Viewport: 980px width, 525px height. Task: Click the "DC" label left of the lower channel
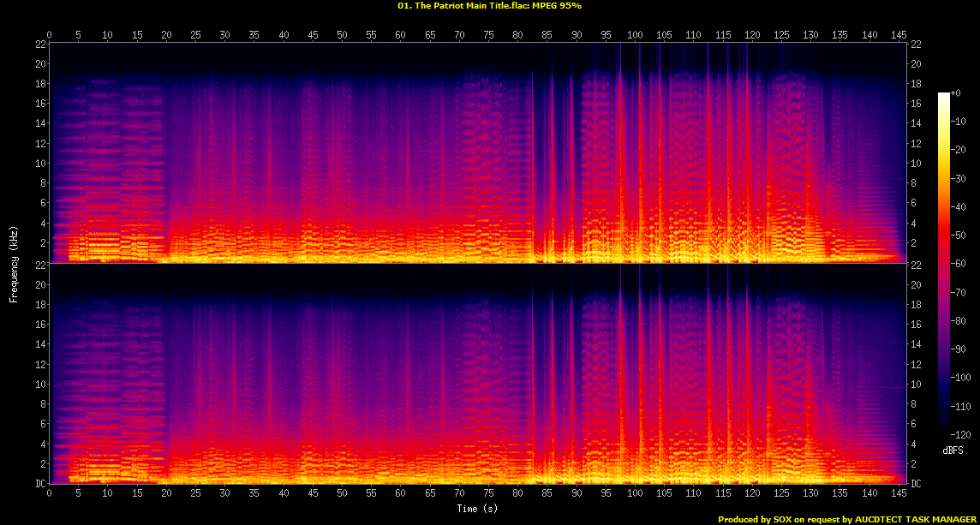click(x=39, y=483)
